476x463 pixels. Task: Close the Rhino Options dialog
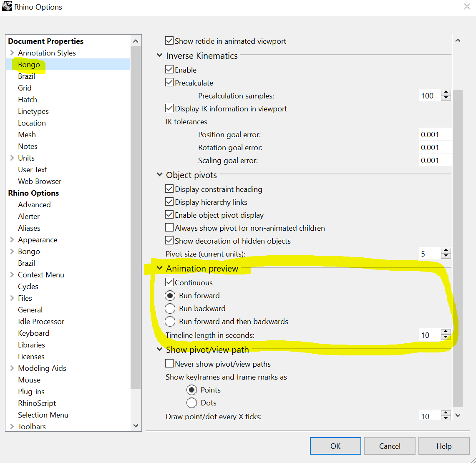point(467,6)
